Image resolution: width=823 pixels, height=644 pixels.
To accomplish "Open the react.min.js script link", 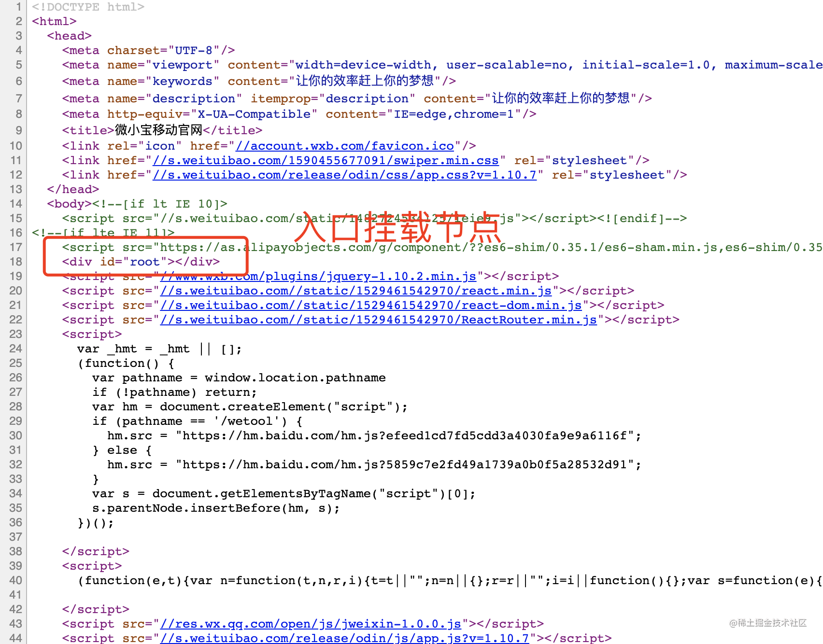I will [x=356, y=291].
